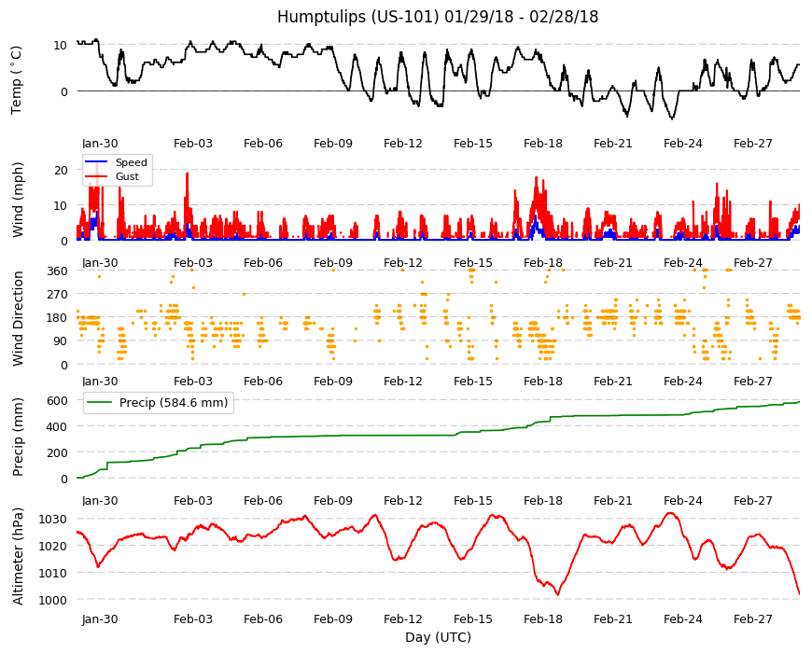Click Feb-12 tick under wind speed chart

[403, 263]
